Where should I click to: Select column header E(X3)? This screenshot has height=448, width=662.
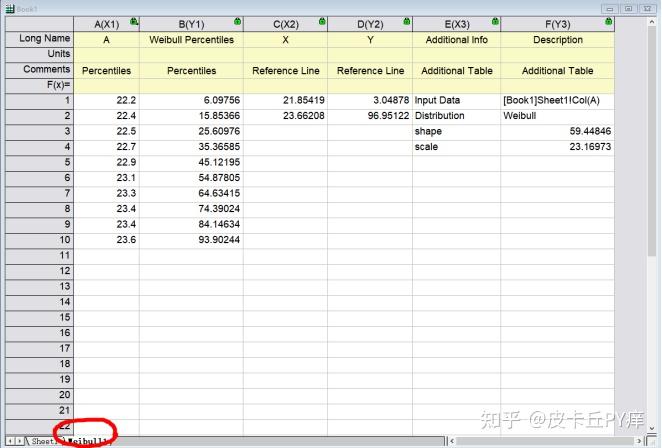[x=456, y=24]
